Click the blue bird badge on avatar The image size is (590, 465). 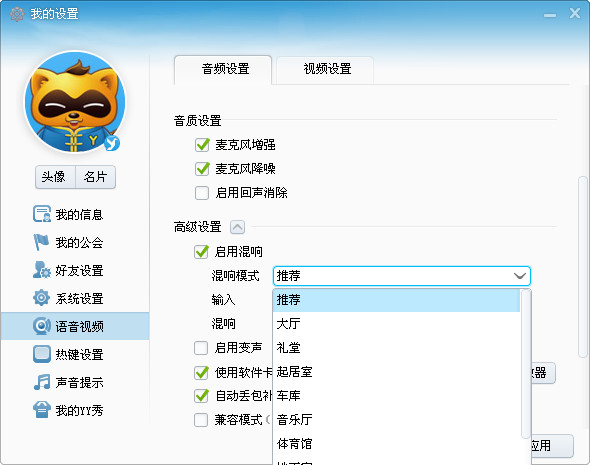[x=112, y=143]
